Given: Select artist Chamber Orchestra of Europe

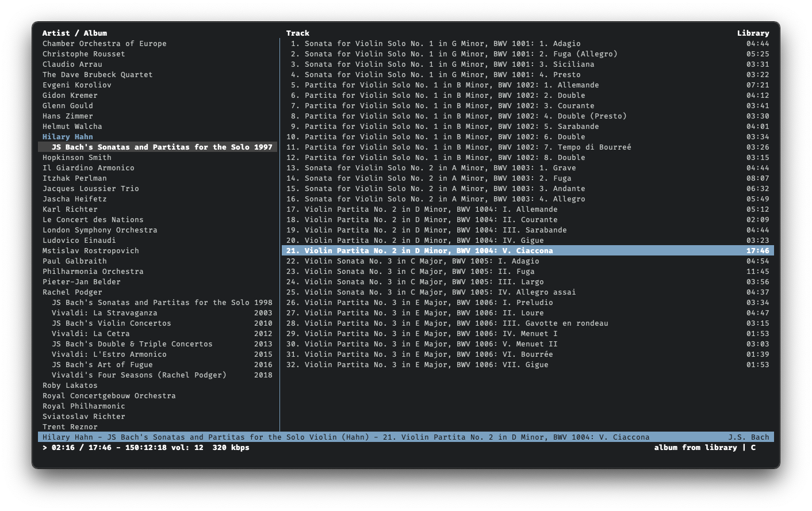Looking at the screenshot, I should (104, 44).
